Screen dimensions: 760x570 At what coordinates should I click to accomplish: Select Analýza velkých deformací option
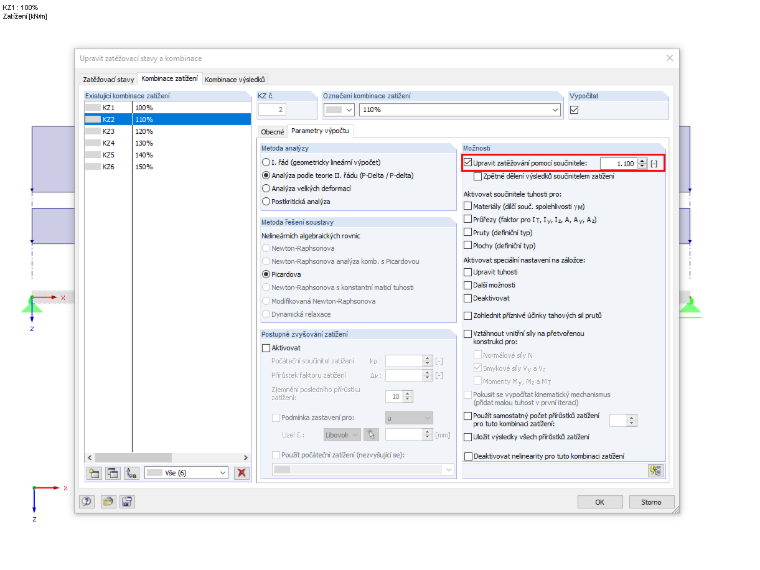tap(266, 189)
